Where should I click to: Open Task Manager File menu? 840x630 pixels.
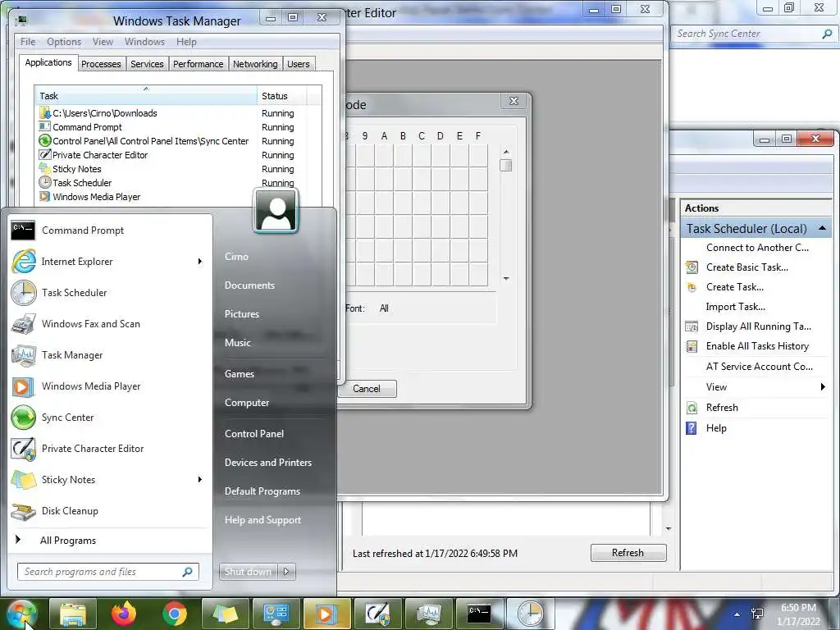point(28,42)
